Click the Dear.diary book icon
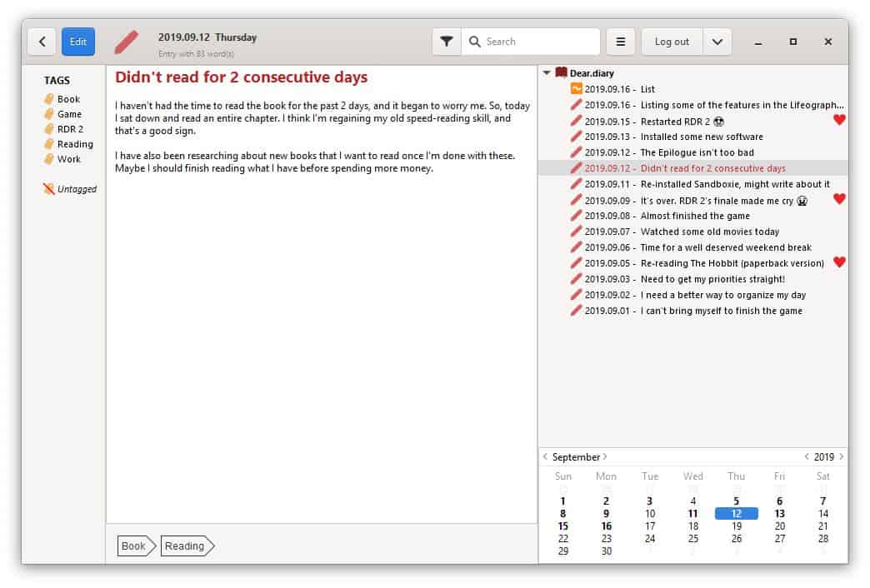 pos(560,72)
